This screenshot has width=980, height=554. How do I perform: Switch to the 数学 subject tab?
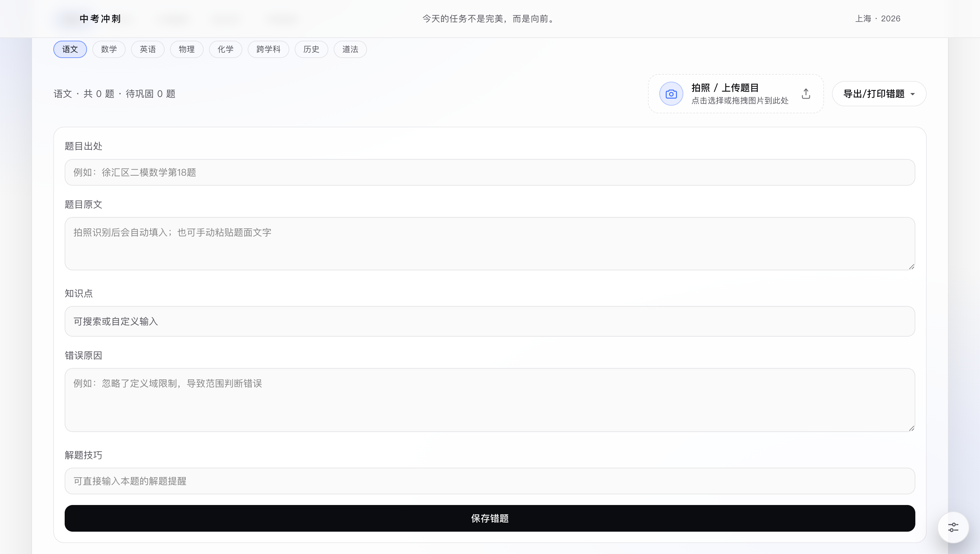[109, 49]
